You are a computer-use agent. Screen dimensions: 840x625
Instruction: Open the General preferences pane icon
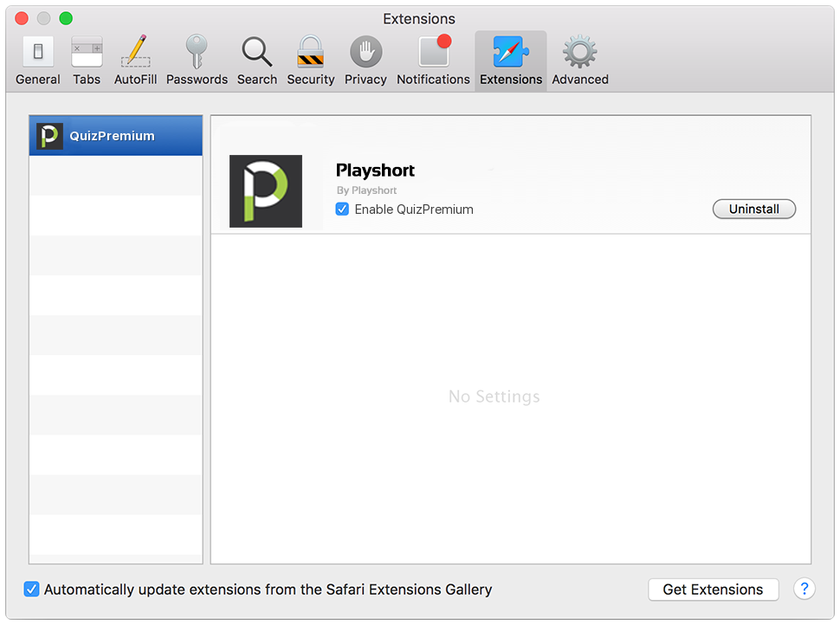37,52
